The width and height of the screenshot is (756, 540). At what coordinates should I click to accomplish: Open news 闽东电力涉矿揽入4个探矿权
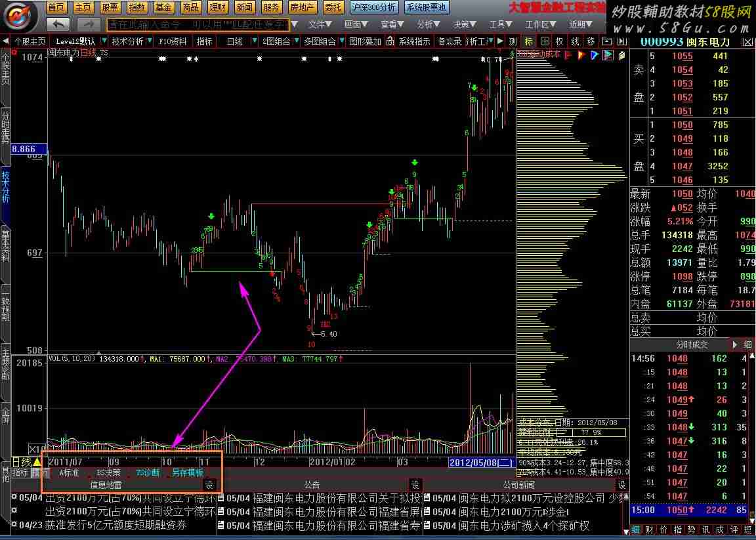[524, 526]
